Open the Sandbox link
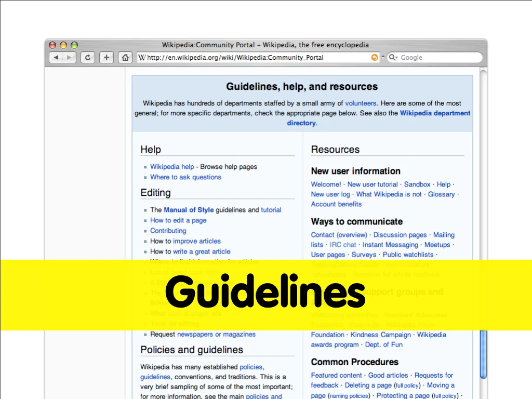Image resolution: width=532 pixels, height=399 pixels. [x=417, y=184]
